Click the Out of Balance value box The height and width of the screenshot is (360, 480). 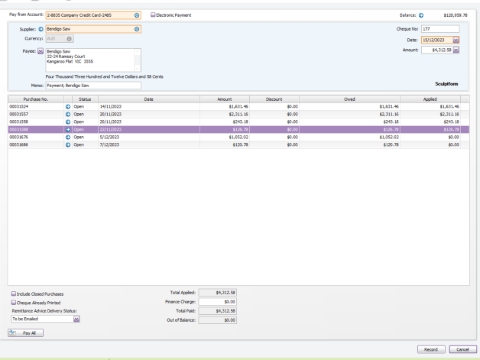(x=218, y=320)
